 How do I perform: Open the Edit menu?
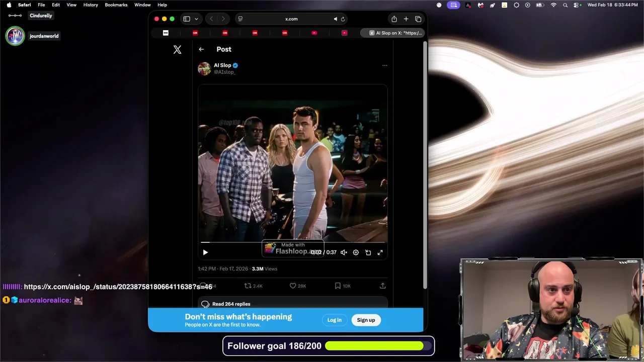(x=56, y=5)
